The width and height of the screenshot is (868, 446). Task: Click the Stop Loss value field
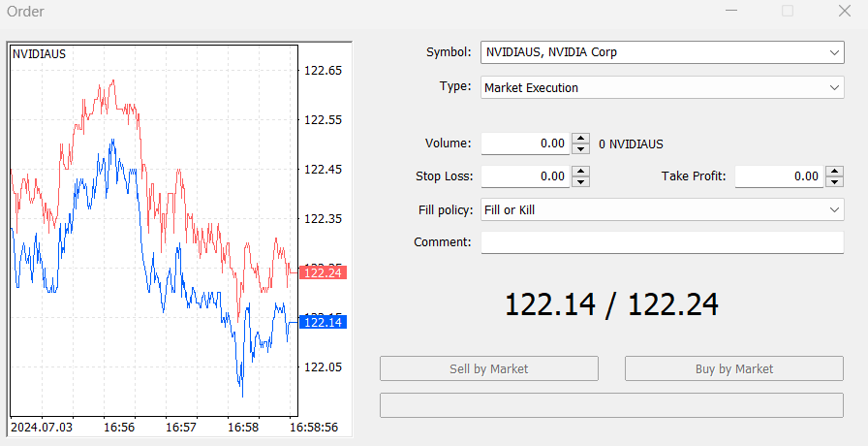pyautogui.click(x=525, y=176)
